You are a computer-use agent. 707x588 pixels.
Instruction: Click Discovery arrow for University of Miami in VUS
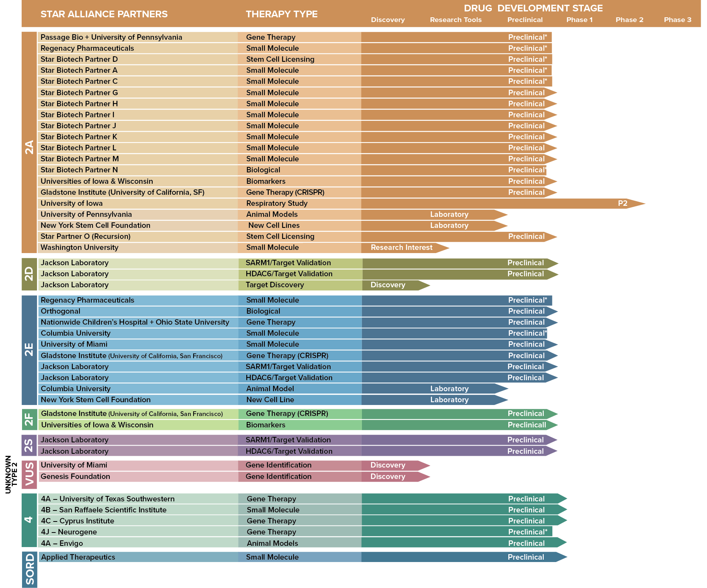[x=396, y=465]
